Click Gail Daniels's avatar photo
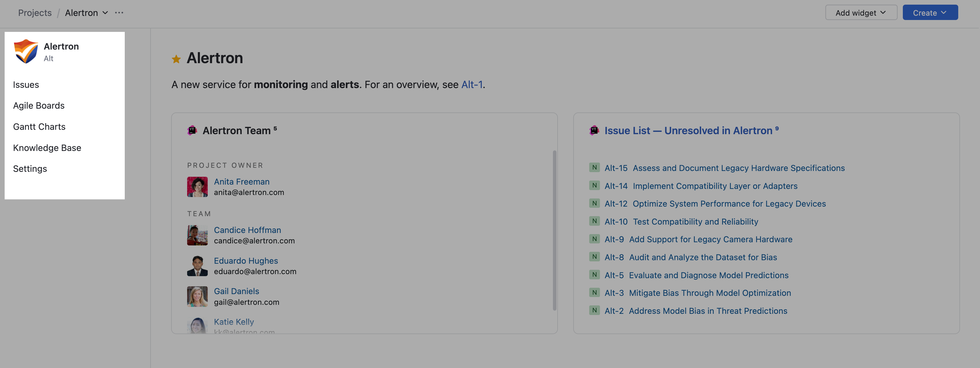980x368 pixels. coord(198,296)
